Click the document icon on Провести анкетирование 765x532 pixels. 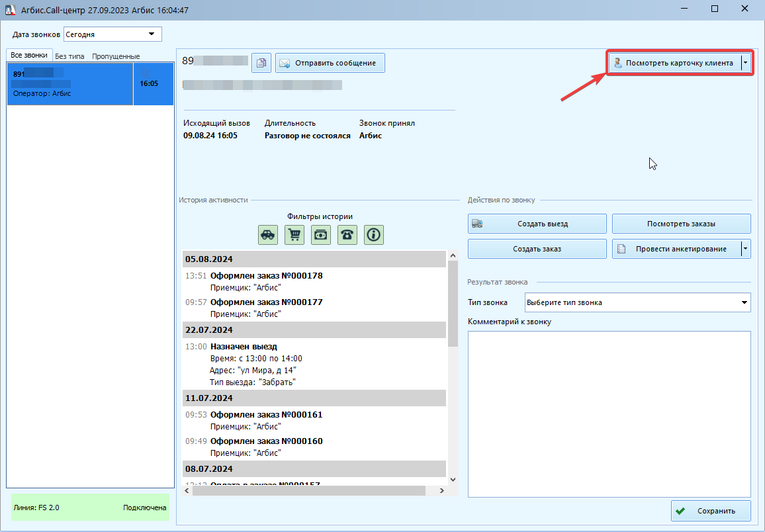[621, 249]
